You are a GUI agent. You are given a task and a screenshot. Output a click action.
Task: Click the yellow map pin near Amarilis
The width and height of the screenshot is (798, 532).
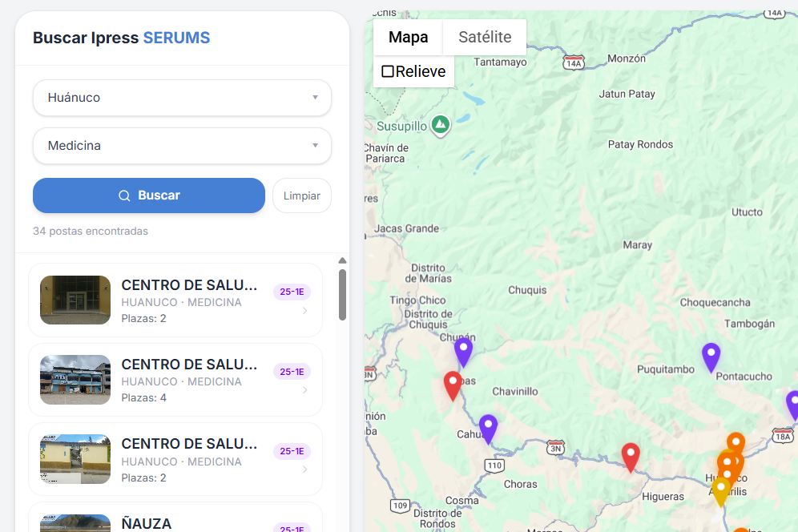[x=720, y=492]
